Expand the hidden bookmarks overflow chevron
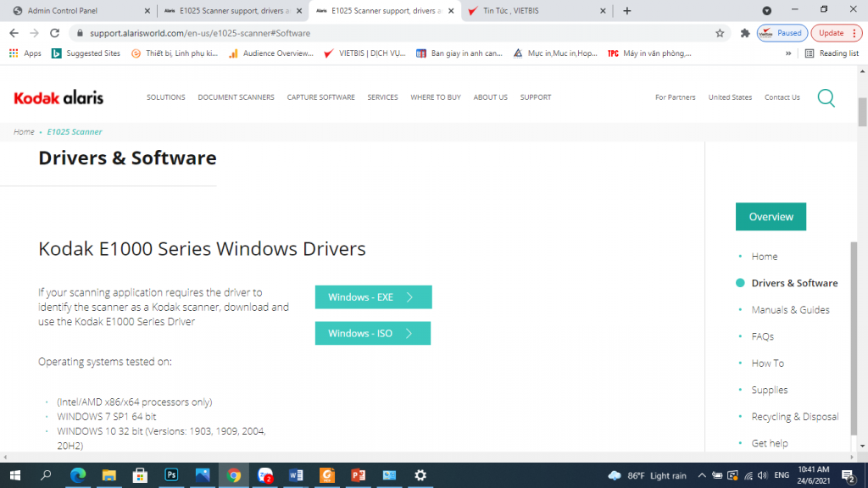Image resolution: width=868 pixels, height=488 pixels. click(789, 53)
